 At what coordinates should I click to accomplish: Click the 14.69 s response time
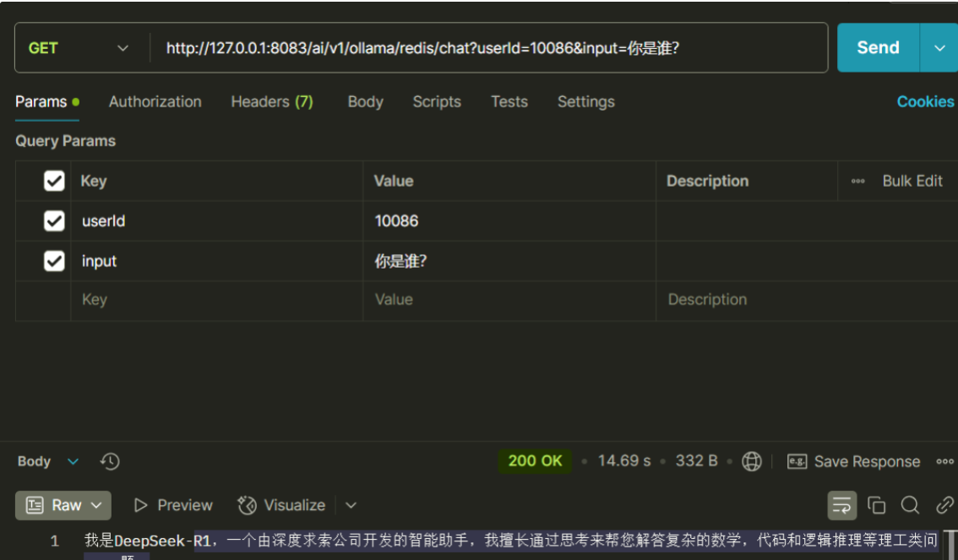[x=623, y=461]
